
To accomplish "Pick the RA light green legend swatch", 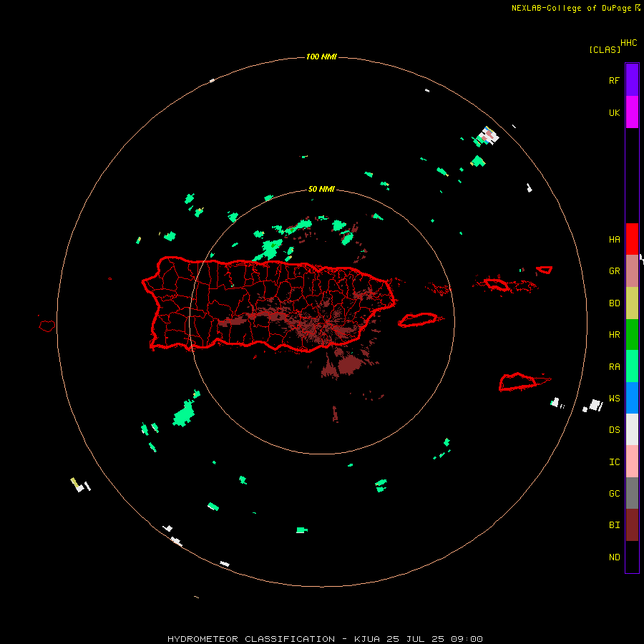I will coord(632,366).
